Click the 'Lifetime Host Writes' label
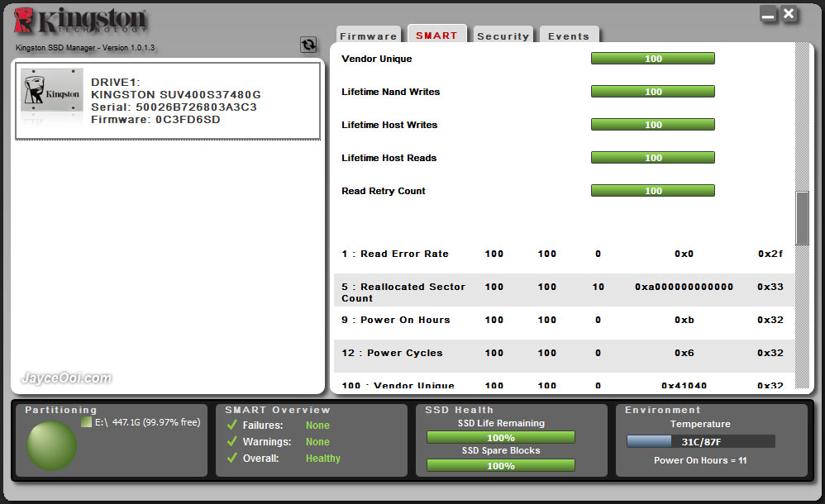Image resolution: width=825 pixels, height=504 pixels. [389, 125]
